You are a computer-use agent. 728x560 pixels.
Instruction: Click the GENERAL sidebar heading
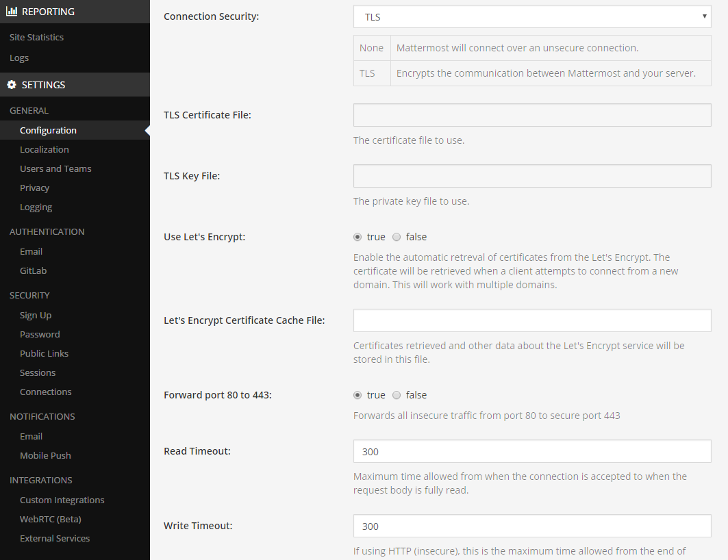29,110
